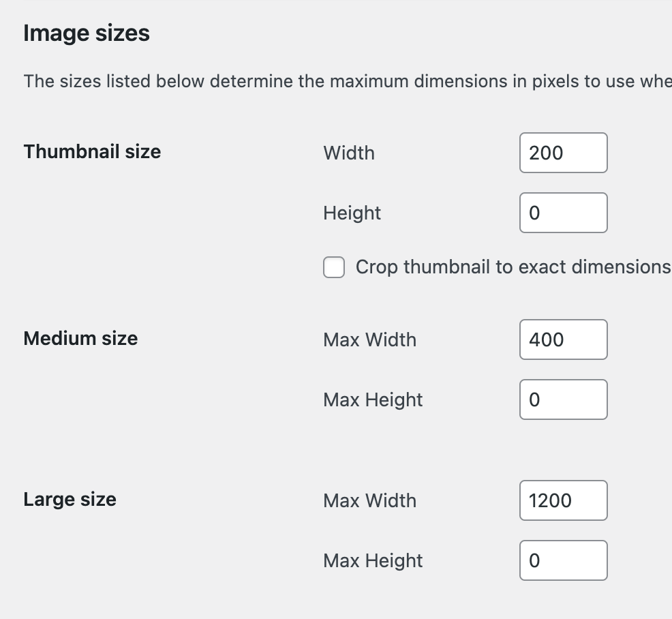The height and width of the screenshot is (619, 672).
Task: Click the Max Height label for Medium size
Action: click(373, 399)
